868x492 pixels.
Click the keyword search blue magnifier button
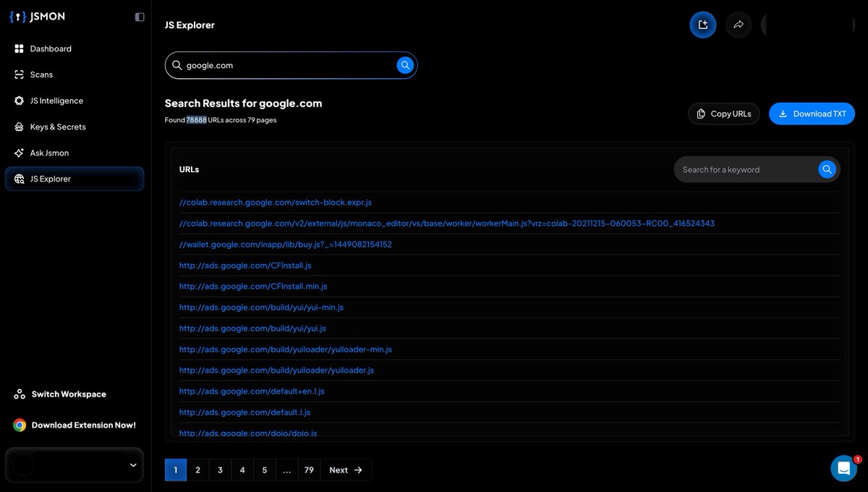(x=827, y=169)
